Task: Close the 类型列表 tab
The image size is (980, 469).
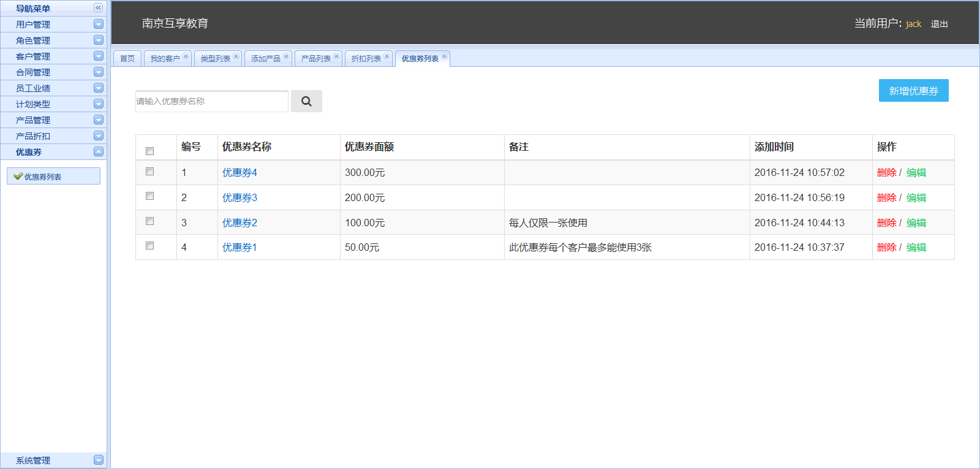Action: click(236, 56)
